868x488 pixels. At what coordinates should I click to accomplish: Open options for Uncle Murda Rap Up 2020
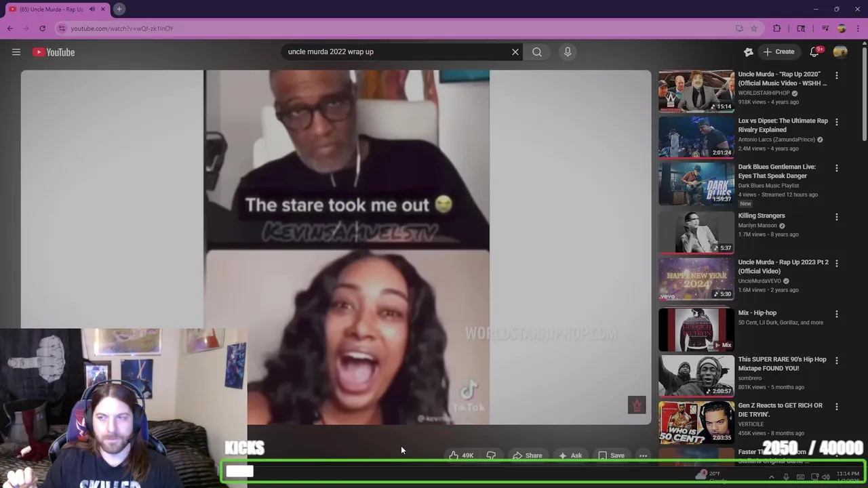(x=837, y=76)
